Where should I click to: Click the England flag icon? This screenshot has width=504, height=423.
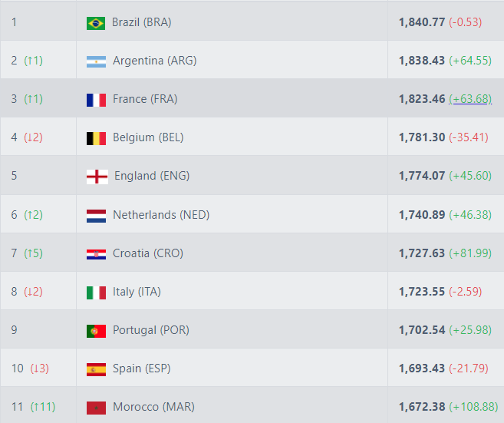click(x=97, y=177)
